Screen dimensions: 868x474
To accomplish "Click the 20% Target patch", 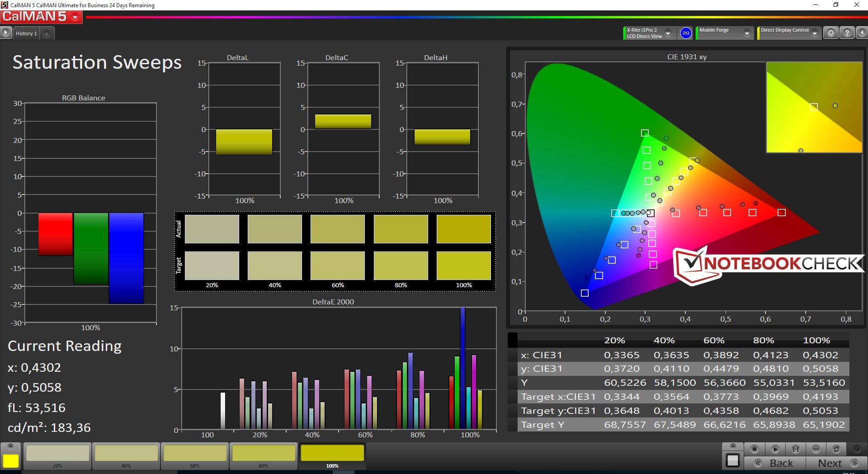I will (x=212, y=265).
